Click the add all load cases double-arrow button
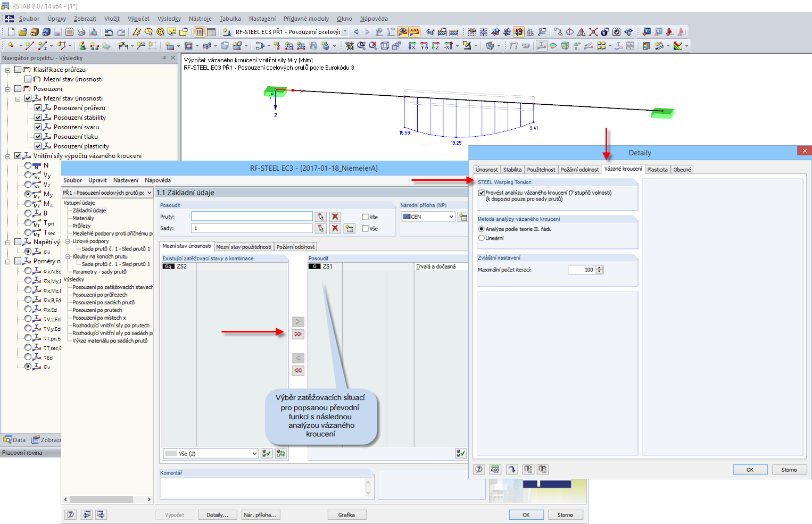 (298, 334)
